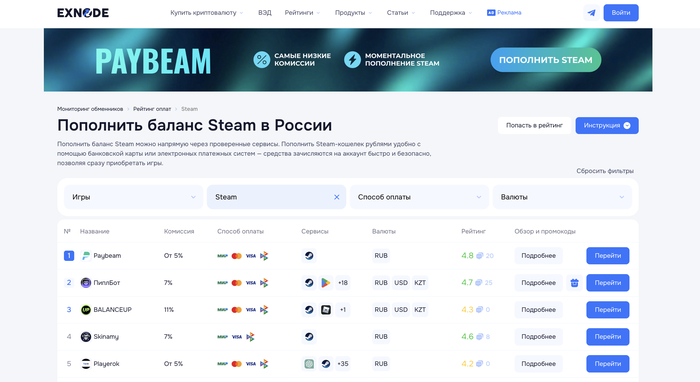Show +35 more services for Playerok

point(343,364)
